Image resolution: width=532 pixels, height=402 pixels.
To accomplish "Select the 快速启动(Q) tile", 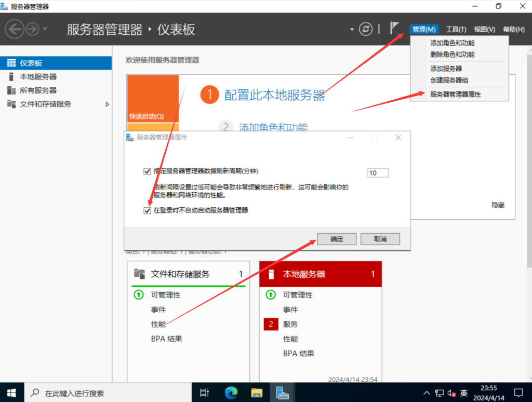I will coord(153,99).
